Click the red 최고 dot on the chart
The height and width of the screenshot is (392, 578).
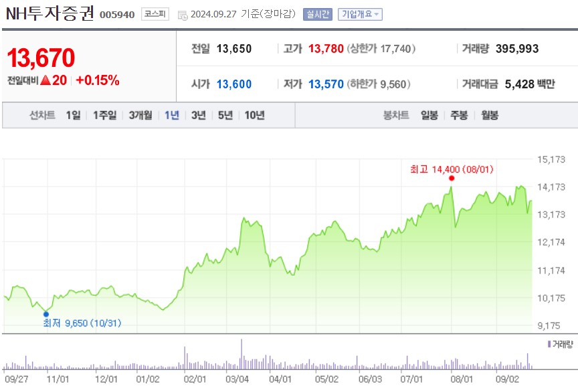(452, 178)
